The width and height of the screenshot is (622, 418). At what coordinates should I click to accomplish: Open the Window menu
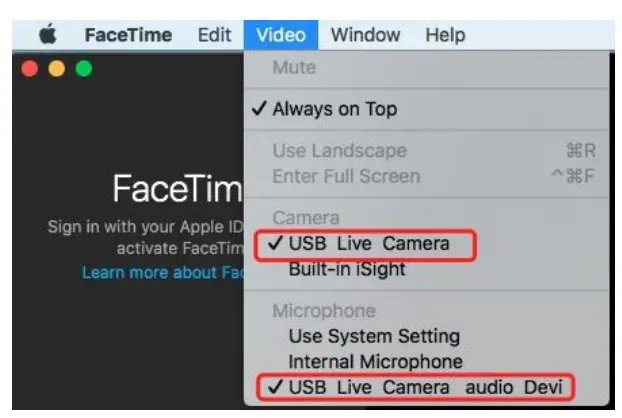(365, 35)
